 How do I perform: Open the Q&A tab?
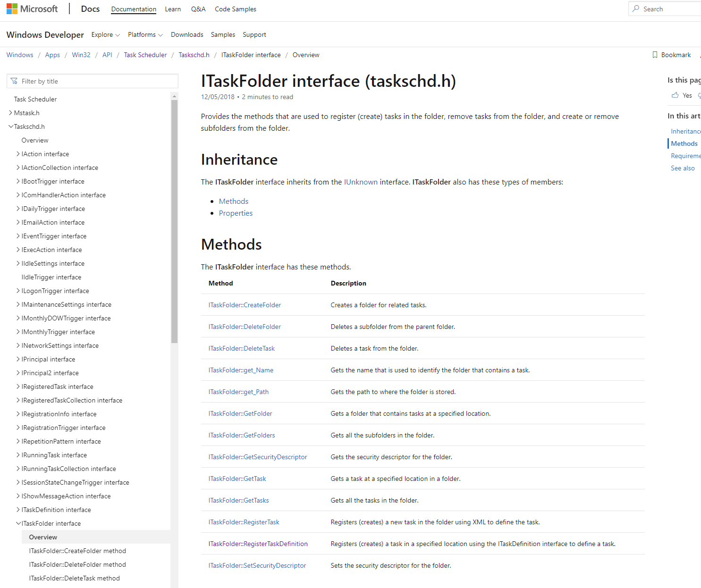click(x=198, y=9)
